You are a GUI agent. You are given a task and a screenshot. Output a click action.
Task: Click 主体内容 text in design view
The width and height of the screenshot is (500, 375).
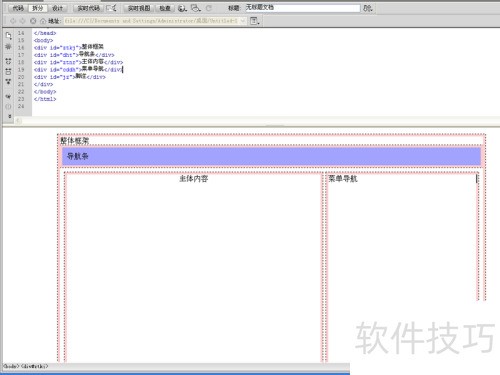tap(194, 179)
